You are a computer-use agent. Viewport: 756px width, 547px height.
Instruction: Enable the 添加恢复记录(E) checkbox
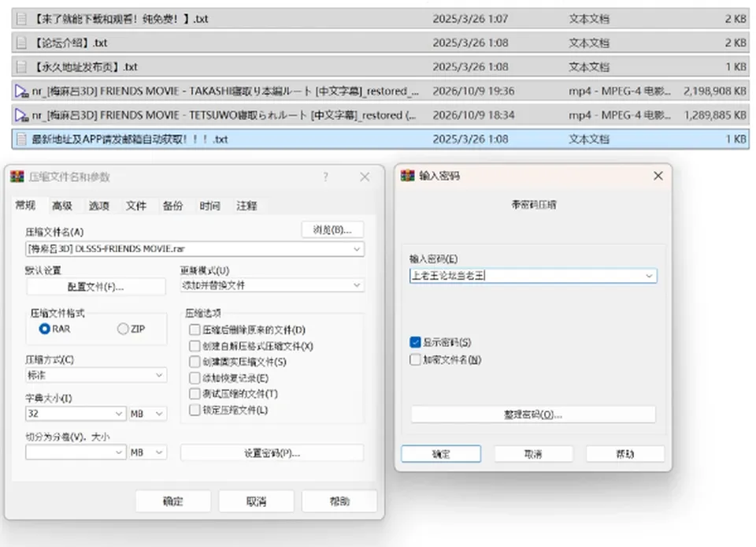(x=195, y=378)
